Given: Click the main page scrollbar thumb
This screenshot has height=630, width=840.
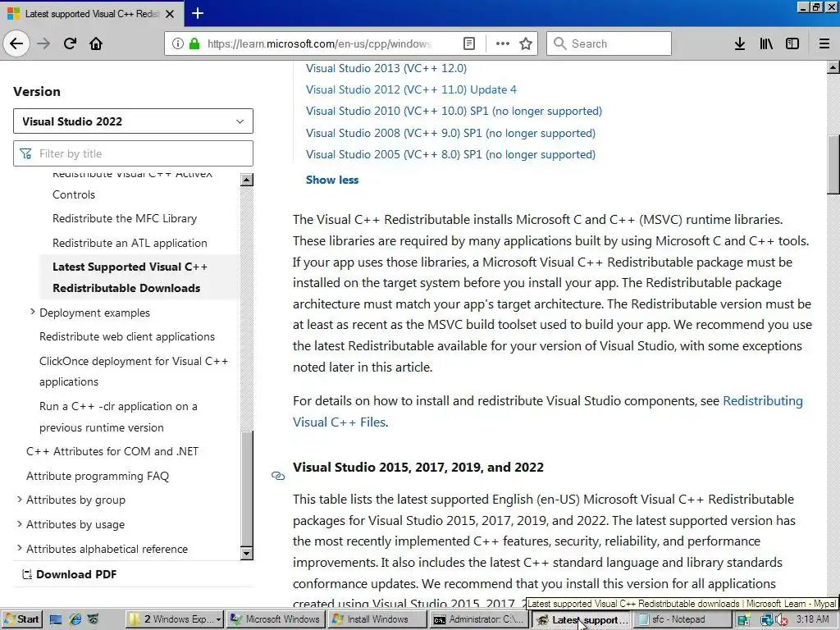Looking at the screenshot, I should click(x=833, y=163).
